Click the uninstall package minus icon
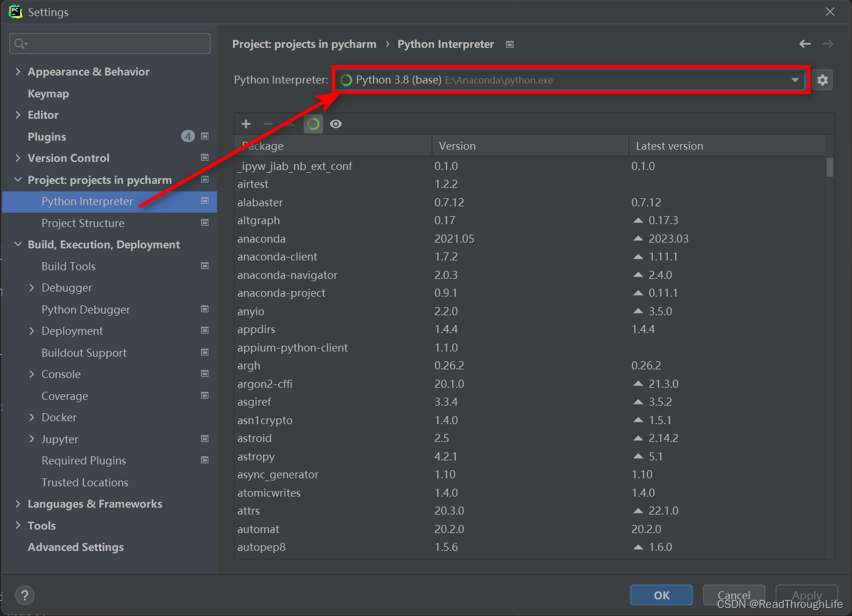 click(268, 124)
